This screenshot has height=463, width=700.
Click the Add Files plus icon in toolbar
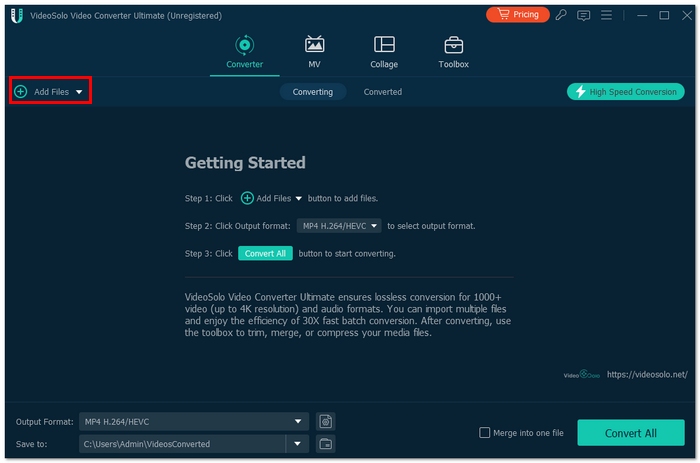[21, 92]
